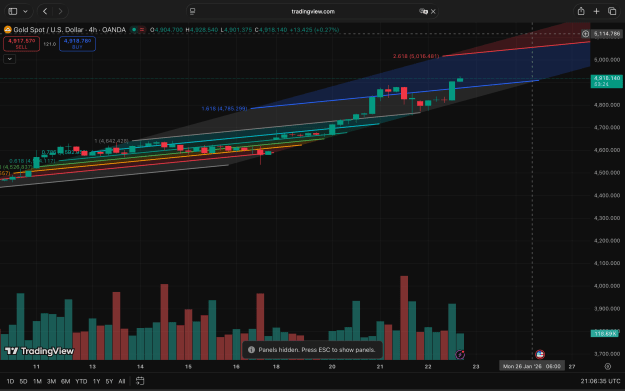Click the 118.69K volume label
Viewport: 625px width, 391px height.
[x=605, y=333]
